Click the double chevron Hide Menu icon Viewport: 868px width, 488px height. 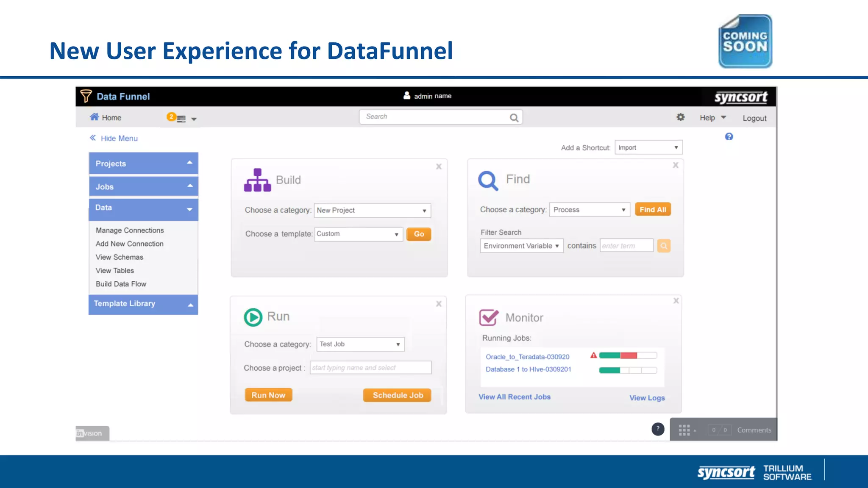click(x=93, y=138)
